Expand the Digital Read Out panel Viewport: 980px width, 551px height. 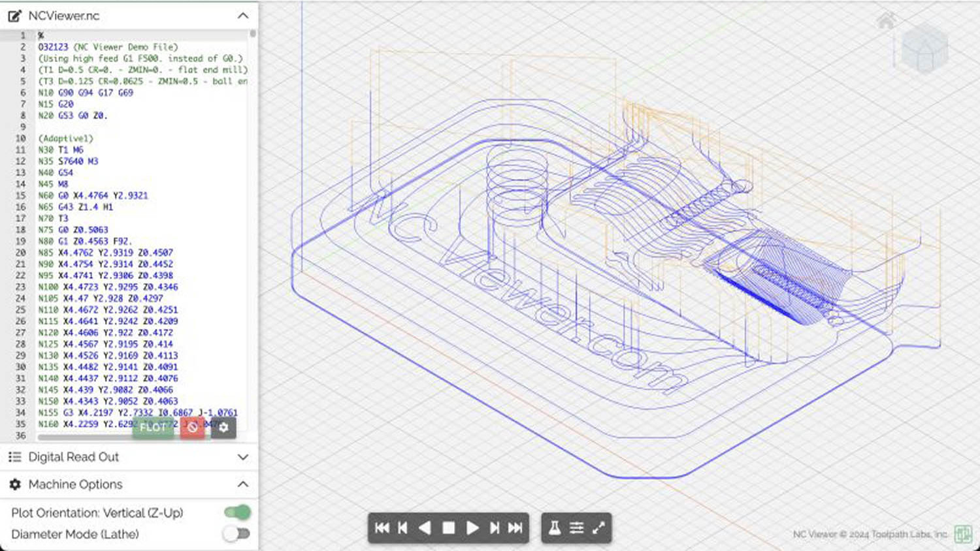pos(242,457)
